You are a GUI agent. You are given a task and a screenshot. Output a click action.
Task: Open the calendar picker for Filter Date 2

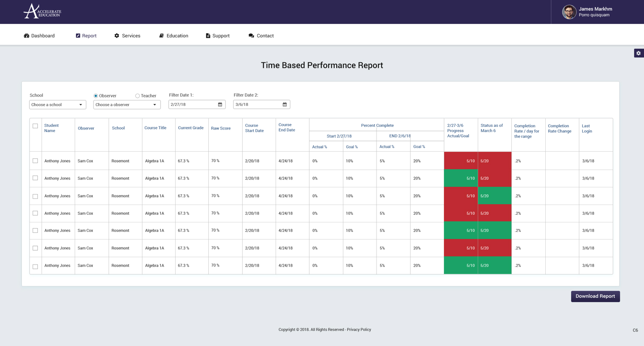pyautogui.click(x=285, y=105)
